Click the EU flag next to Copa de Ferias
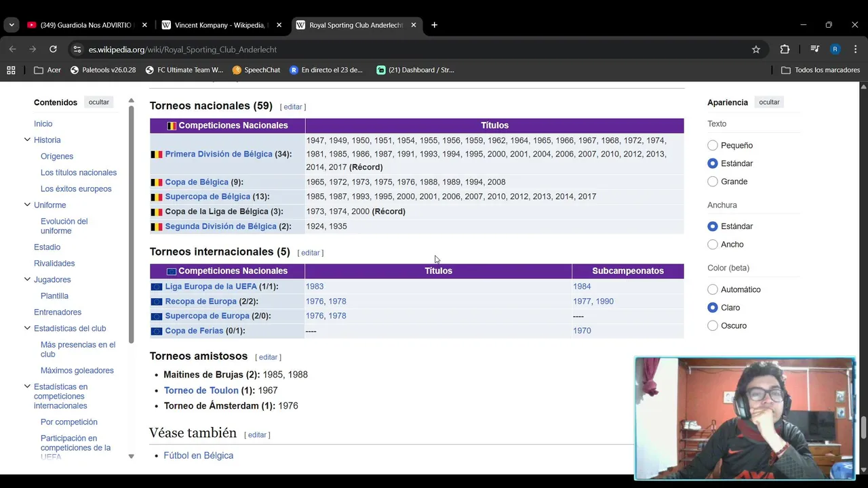This screenshot has height=488, width=868. pos(157,331)
